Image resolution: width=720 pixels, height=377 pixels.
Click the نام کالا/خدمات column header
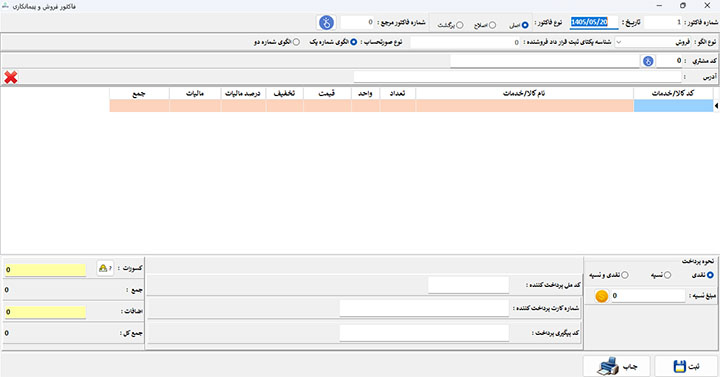(x=524, y=93)
